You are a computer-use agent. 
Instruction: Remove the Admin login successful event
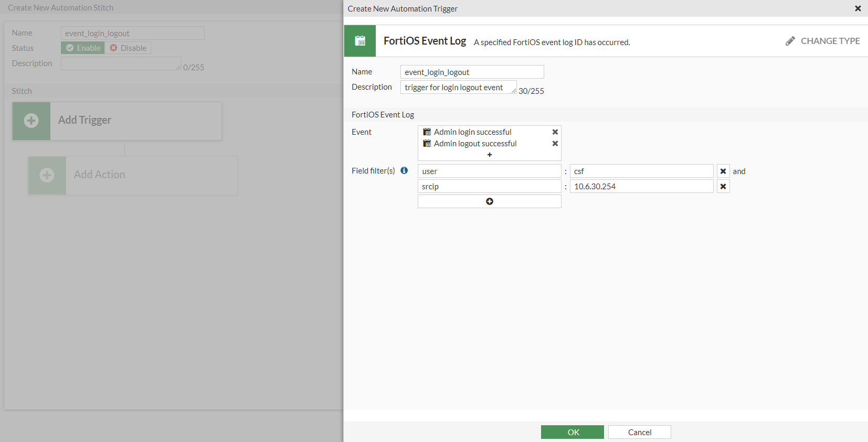(x=555, y=132)
